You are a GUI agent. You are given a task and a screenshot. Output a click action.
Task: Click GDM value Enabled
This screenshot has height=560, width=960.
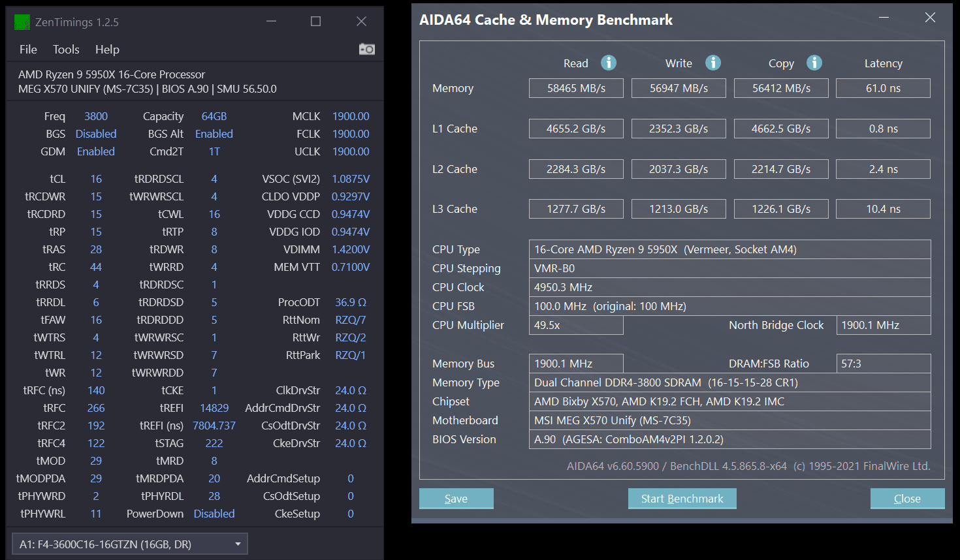tap(96, 151)
